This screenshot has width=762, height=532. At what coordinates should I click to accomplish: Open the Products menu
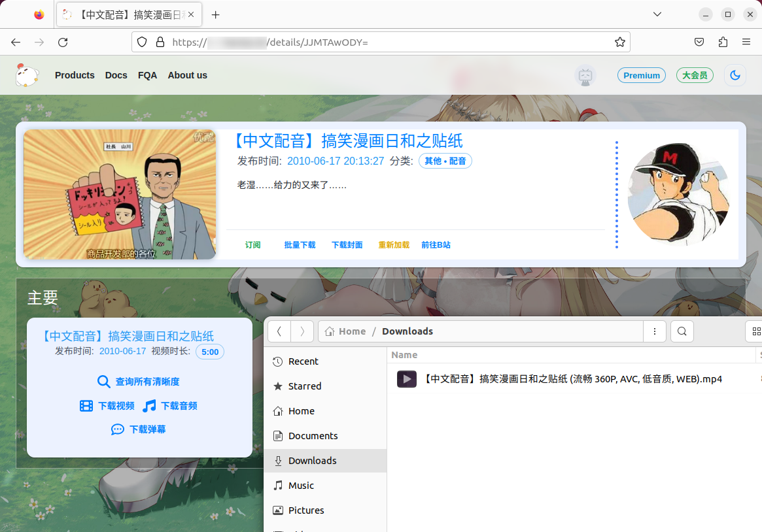75,75
